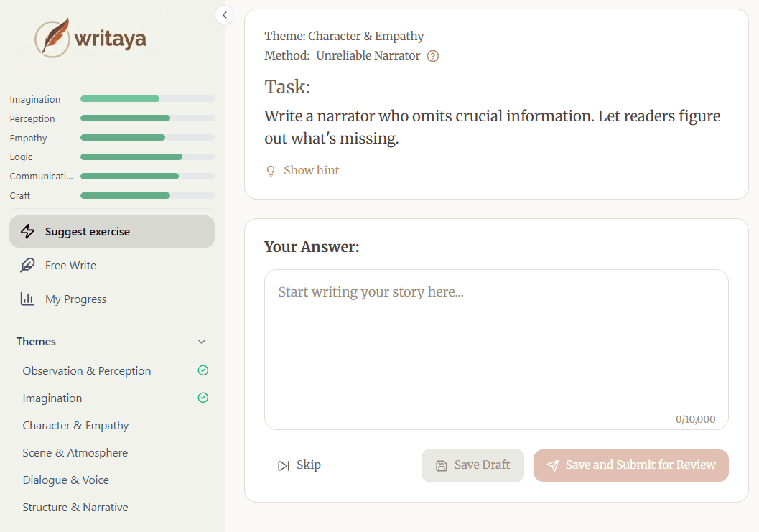Open My Progress via the bar chart icon
Image resolution: width=759 pixels, height=532 pixels.
pos(27,299)
